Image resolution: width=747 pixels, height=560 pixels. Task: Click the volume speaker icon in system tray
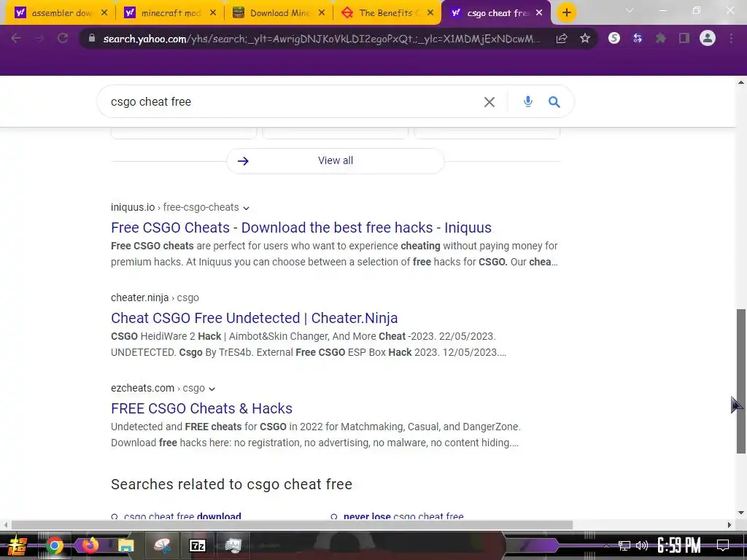(642, 545)
